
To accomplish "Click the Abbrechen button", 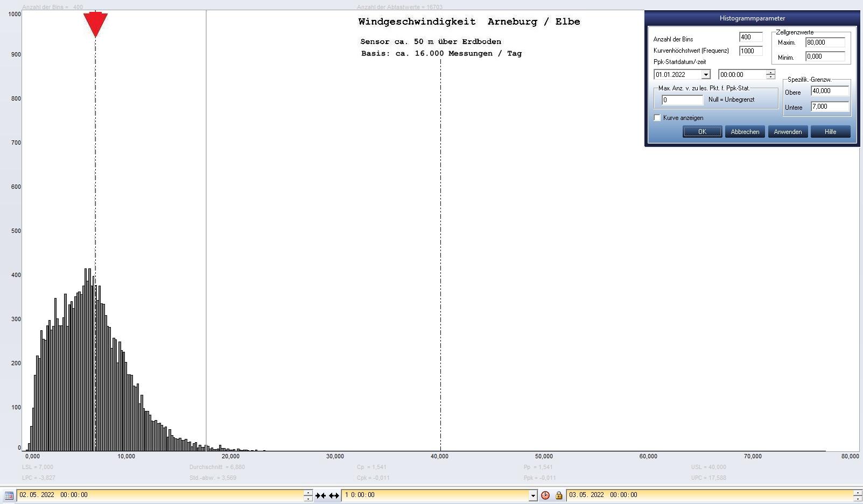I will pyautogui.click(x=745, y=132).
